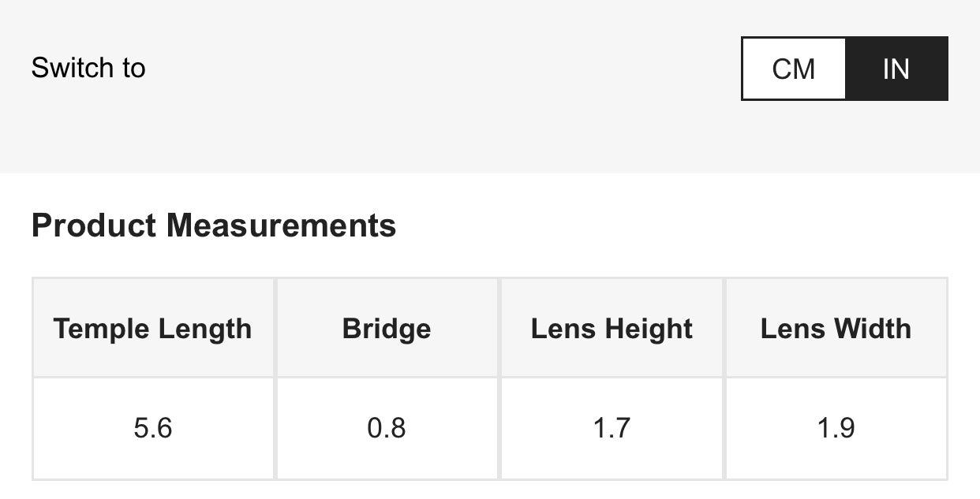Click the "Switch to" label
The width and height of the screenshot is (980, 499).
(x=88, y=68)
